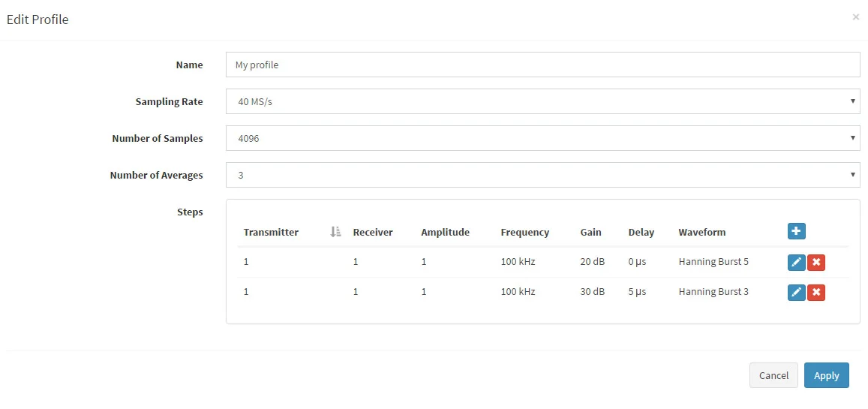The height and width of the screenshot is (409, 868).
Task: Click the Transmitter column header
Action: (x=271, y=232)
